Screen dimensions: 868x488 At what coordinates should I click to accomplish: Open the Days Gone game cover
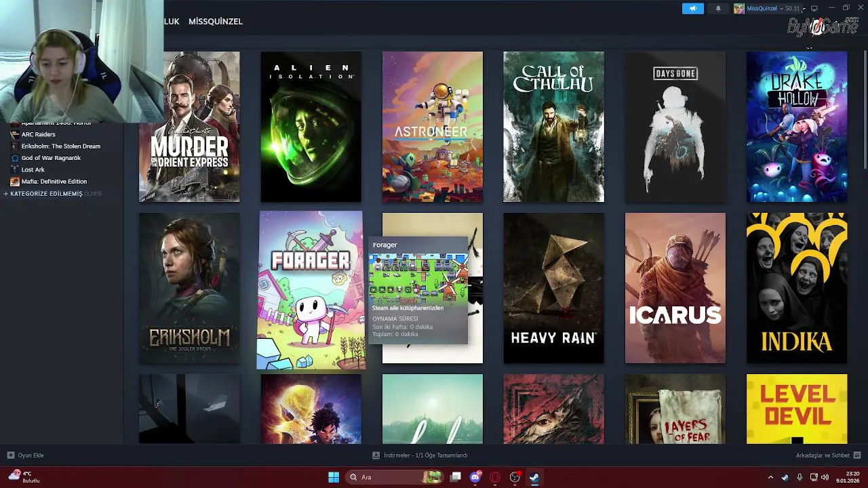(675, 127)
